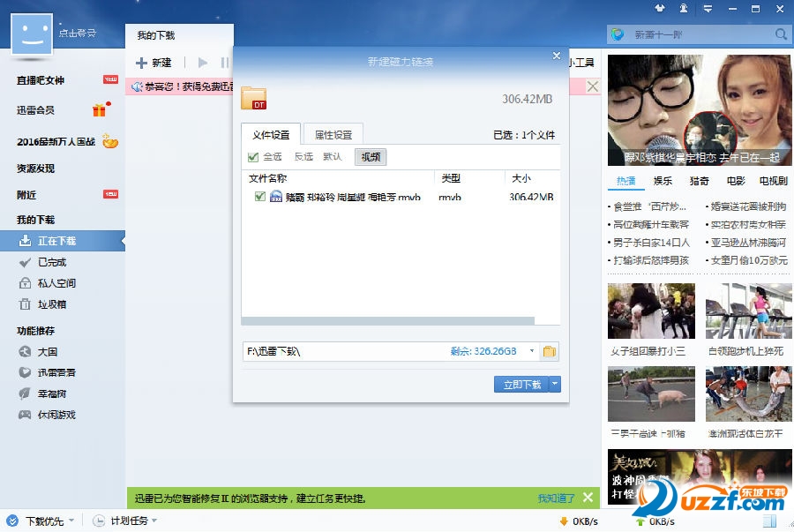
Task: Click the 立即下载 button
Action: click(521, 384)
